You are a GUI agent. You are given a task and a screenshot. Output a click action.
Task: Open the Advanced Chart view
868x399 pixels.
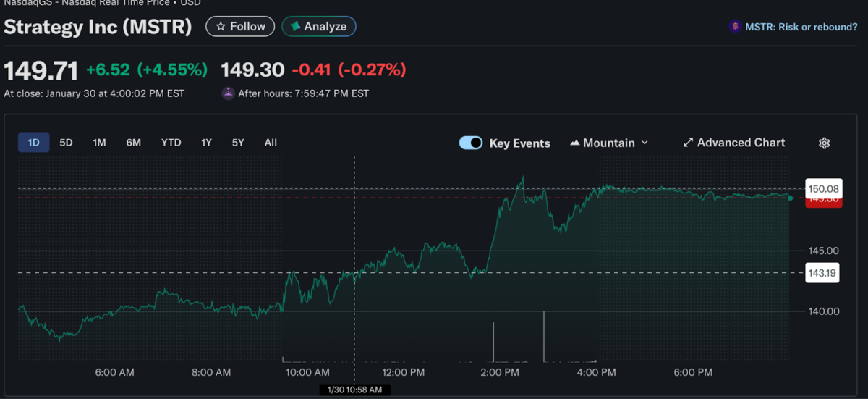click(x=734, y=143)
